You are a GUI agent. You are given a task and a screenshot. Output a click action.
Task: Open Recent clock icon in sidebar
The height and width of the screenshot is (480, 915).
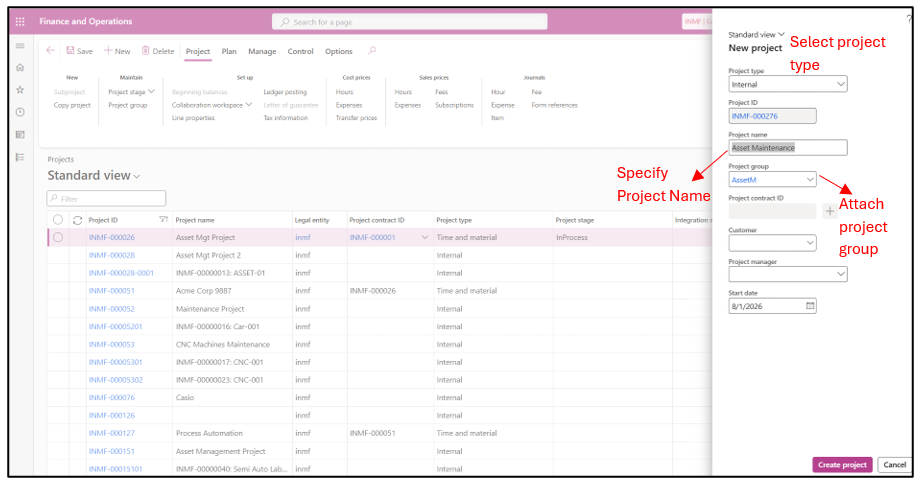[20, 112]
